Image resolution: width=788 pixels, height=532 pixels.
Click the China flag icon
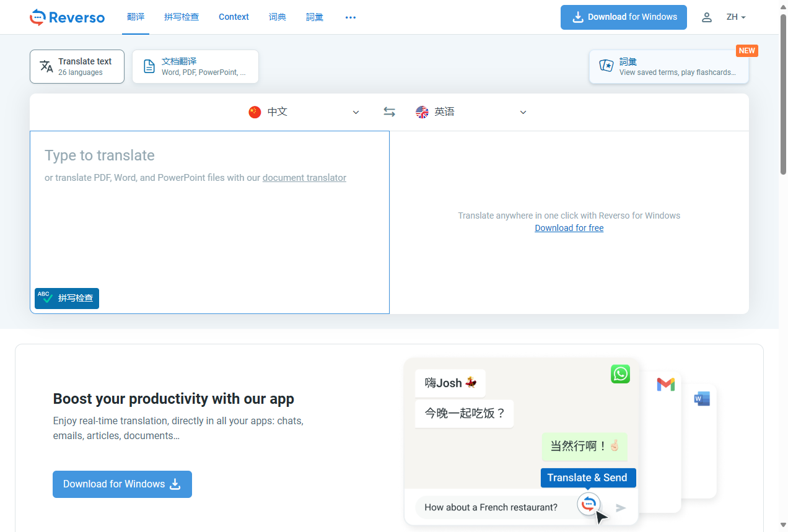255,112
